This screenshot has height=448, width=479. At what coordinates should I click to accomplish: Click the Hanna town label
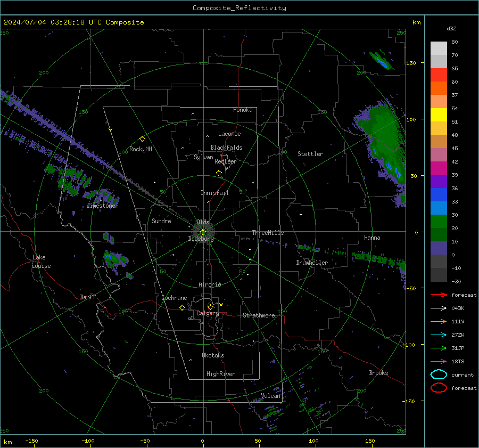point(372,238)
